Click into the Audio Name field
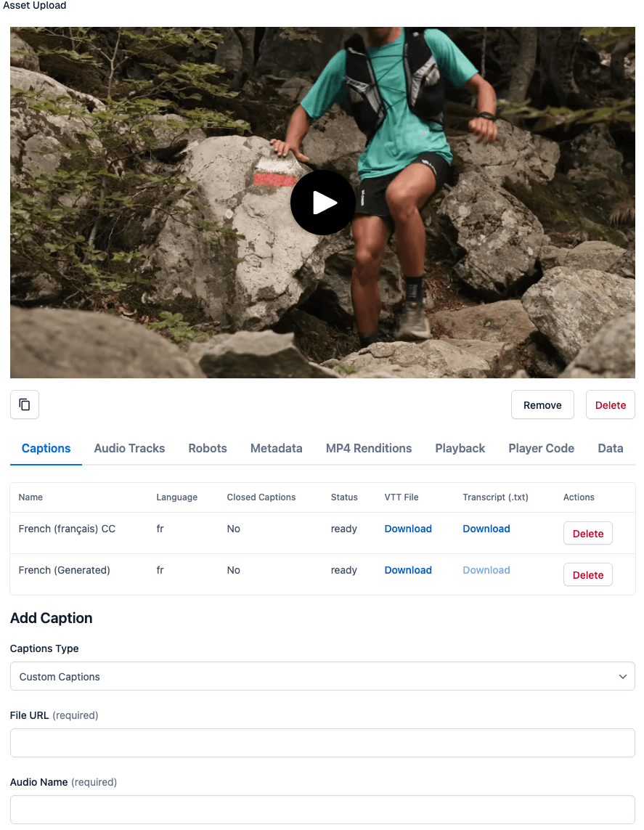The height and width of the screenshot is (830, 644). (322, 810)
